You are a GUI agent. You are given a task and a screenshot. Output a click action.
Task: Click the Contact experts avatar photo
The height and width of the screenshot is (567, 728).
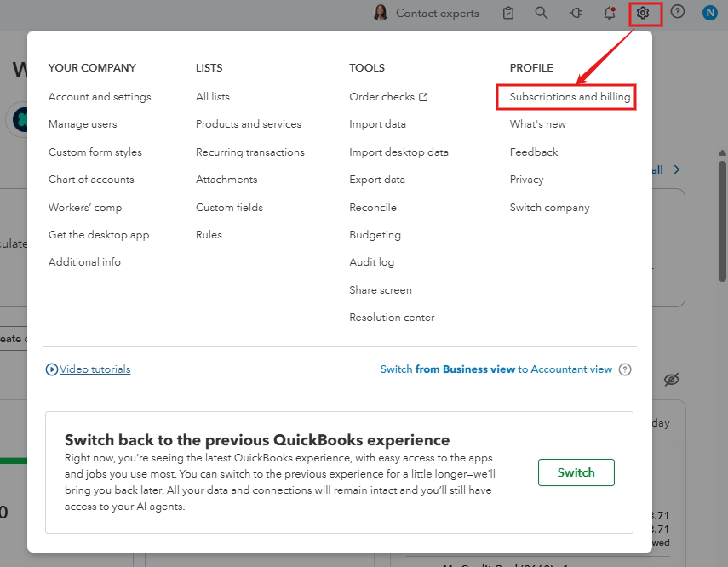tap(381, 13)
